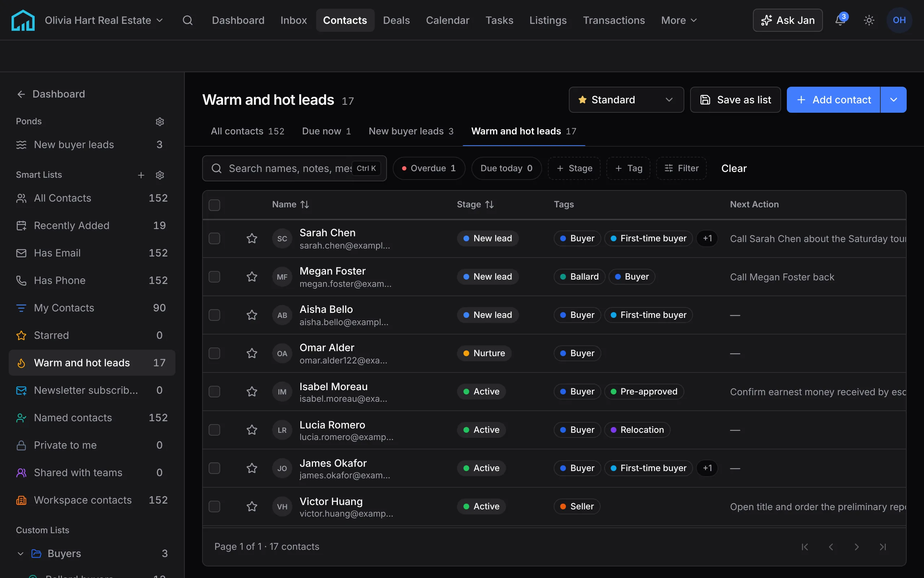The image size is (924, 578).
Task: Open the OH user avatar
Action: 899,20
